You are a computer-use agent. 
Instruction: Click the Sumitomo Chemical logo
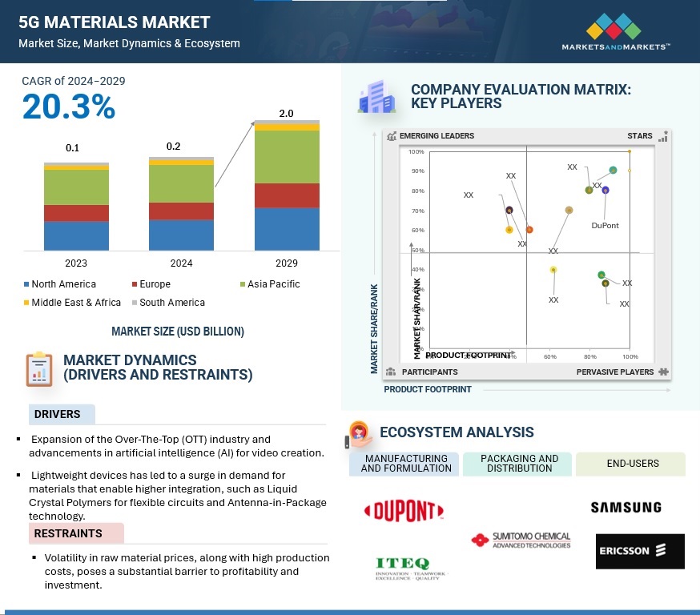pyautogui.click(x=521, y=541)
